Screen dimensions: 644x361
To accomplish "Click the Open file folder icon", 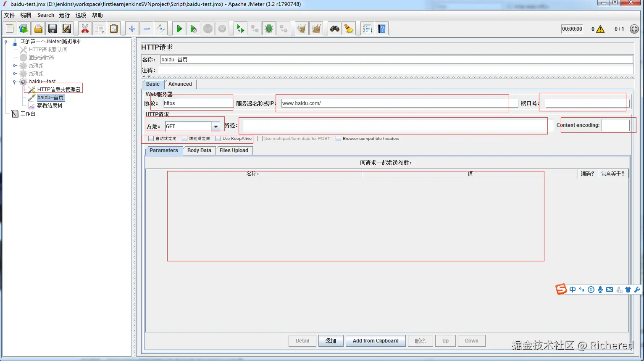I will [x=38, y=29].
